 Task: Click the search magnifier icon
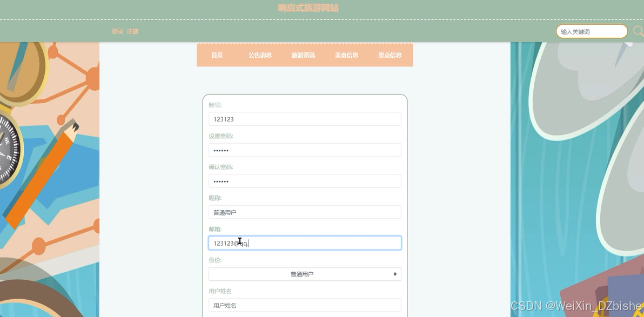click(638, 31)
